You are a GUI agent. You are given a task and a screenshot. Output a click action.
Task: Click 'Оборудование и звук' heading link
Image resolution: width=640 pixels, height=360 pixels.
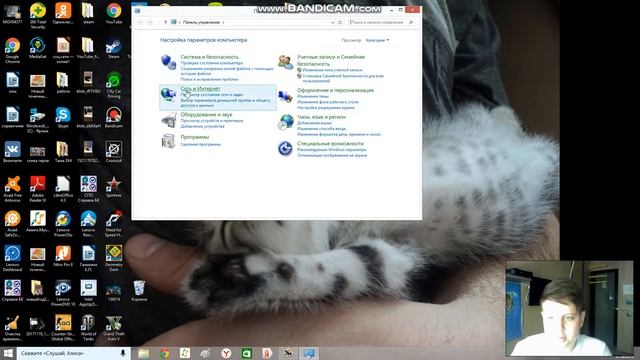pyautogui.click(x=206, y=115)
